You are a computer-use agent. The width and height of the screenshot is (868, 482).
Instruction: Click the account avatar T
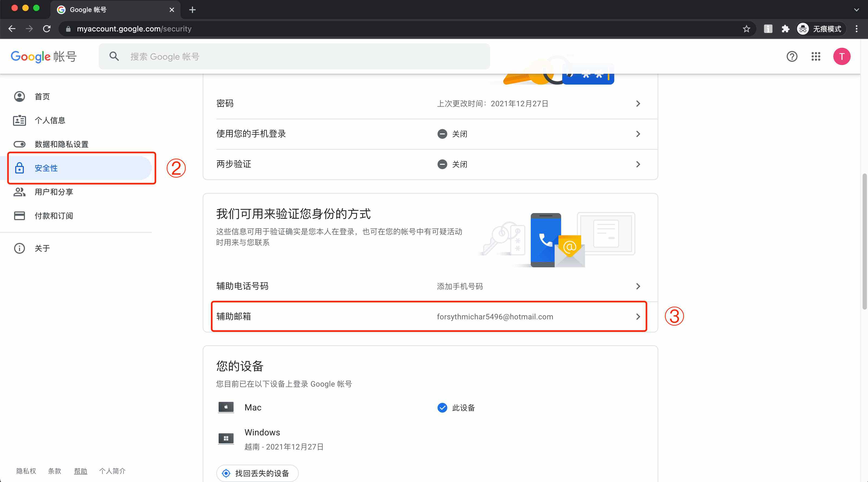click(x=842, y=56)
